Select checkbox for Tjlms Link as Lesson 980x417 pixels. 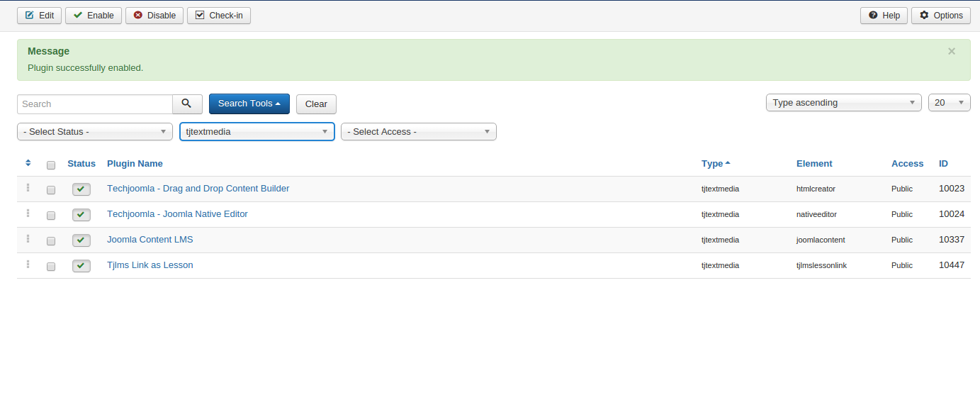point(51,267)
